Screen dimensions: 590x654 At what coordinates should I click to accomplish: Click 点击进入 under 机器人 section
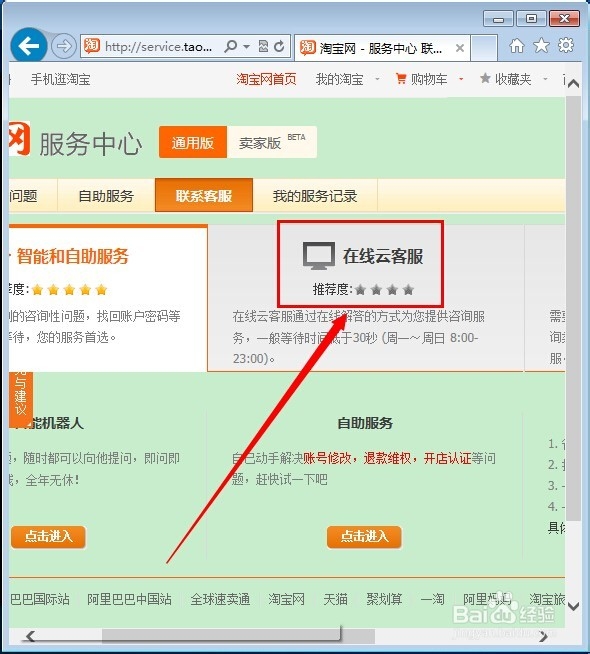[x=48, y=536]
